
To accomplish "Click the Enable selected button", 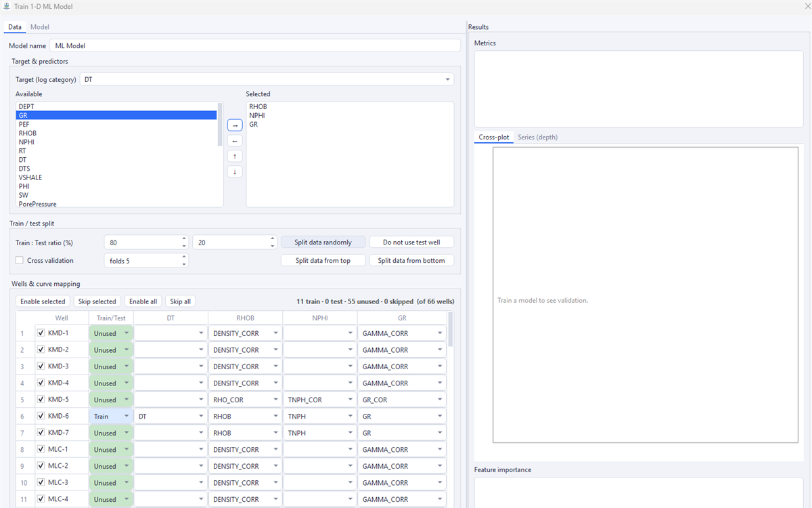I will click(x=43, y=301).
